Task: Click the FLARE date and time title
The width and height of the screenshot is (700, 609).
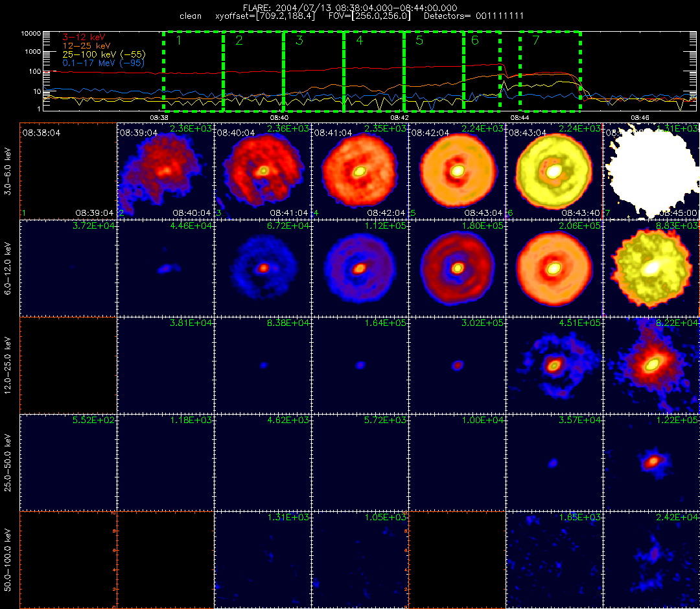Action: [350, 8]
